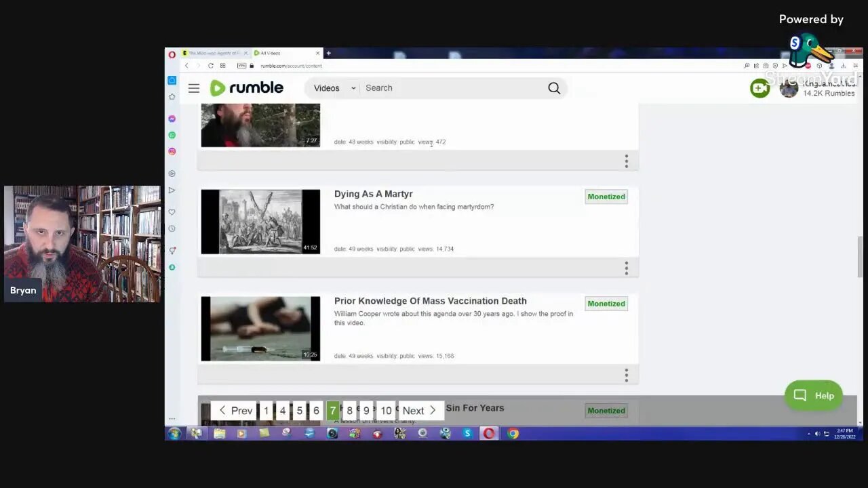
Task: Click the green upload video camera icon
Action: coord(760,88)
